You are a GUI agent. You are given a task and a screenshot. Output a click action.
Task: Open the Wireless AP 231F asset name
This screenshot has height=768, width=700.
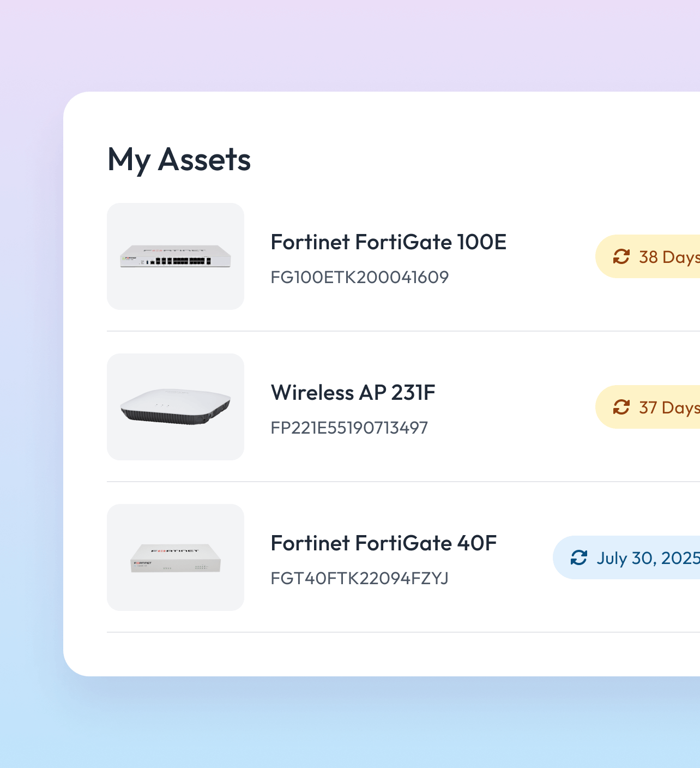[353, 393]
